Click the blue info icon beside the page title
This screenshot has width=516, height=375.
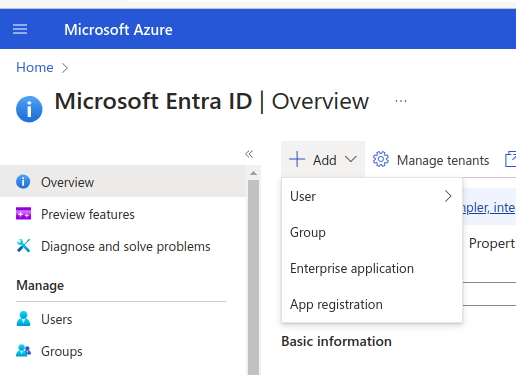coord(29,109)
